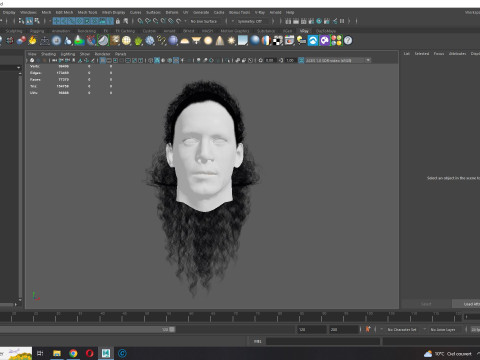The height and width of the screenshot is (360, 480).
Task: Click the time range slider handle
Action: coord(172,329)
